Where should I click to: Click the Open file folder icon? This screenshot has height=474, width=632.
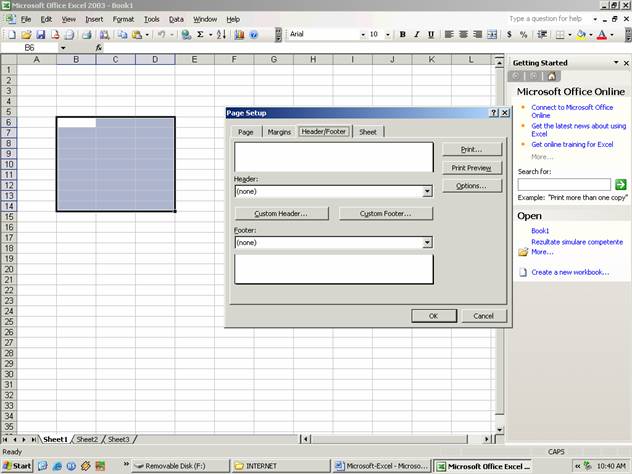[x=26, y=35]
